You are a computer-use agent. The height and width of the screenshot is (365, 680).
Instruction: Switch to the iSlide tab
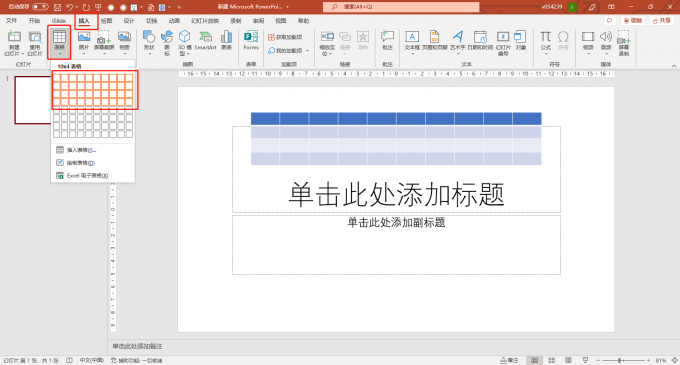[x=59, y=21]
